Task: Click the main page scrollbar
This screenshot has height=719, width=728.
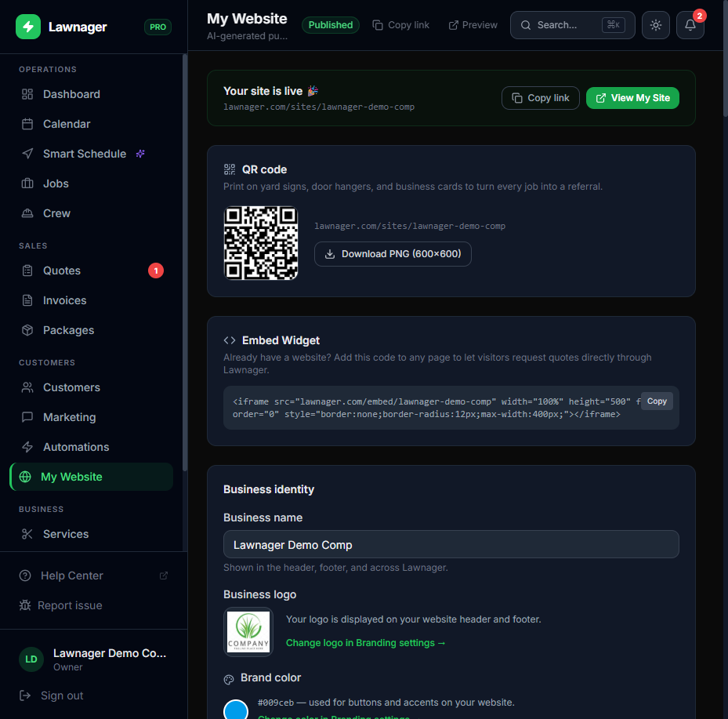Action: coord(725,58)
